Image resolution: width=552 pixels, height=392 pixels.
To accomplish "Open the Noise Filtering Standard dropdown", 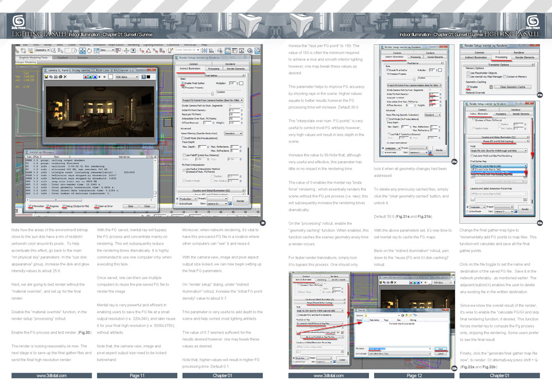I will point(233,133).
